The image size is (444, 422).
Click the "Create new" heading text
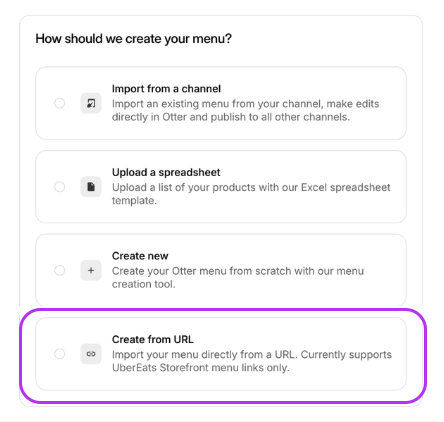coord(140,256)
